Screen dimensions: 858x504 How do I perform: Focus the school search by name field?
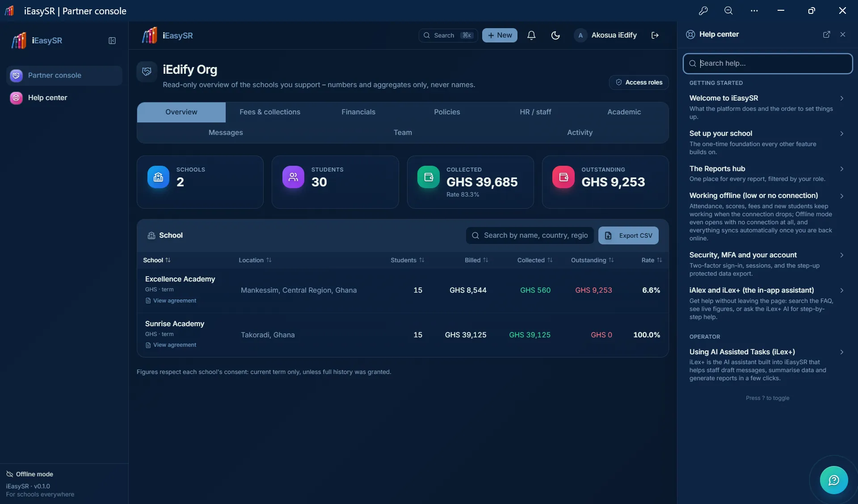point(530,235)
